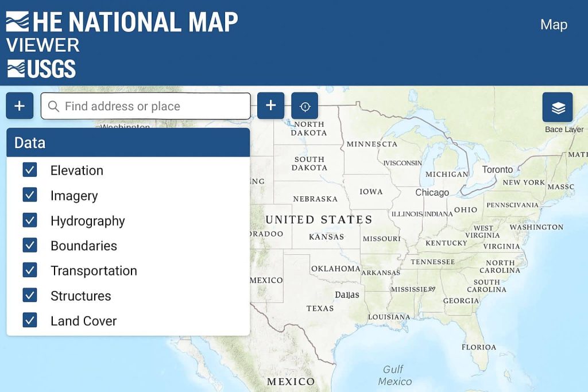The width and height of the screenshot is (588, 392).
Task: Disable the Imagery layer checkbox
Action: coord(30,195)
